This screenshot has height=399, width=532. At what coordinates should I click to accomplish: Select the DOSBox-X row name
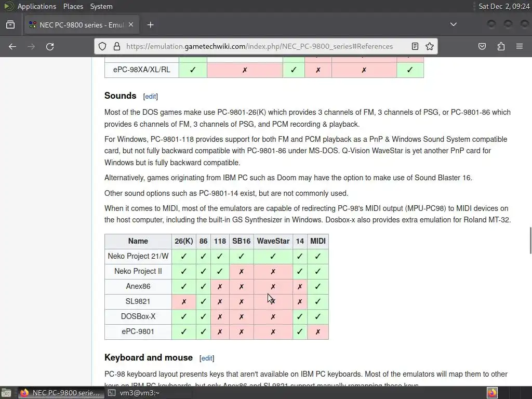138,316
